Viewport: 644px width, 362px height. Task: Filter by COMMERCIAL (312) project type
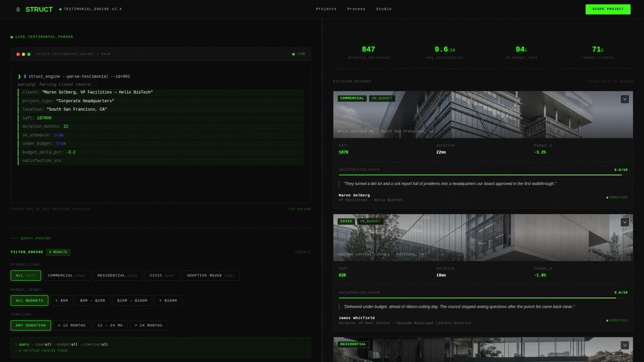pyautogui.click(x=66, y=276)
